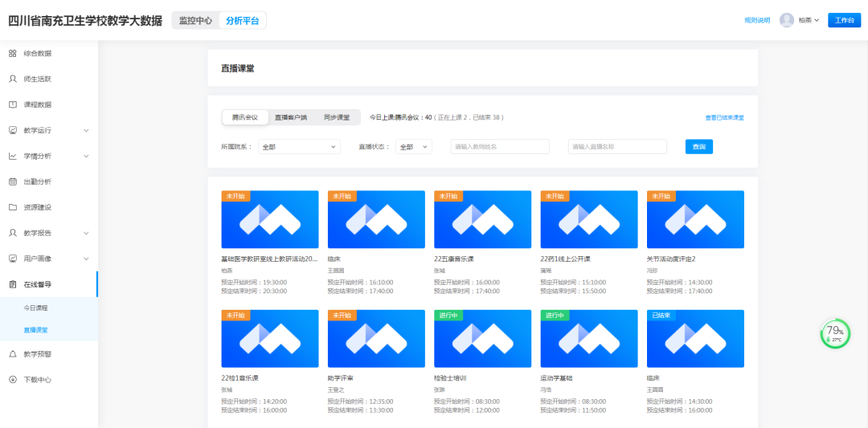This screenshot has width=868, height=428.
Task: Click the title text 检验士培训
Action: point(450,378)
